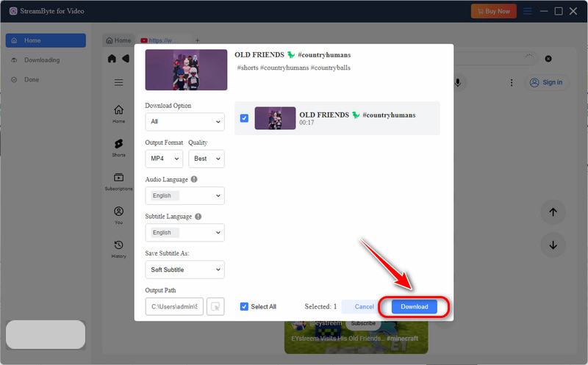
Task: Open the YouTube You page icon
Action: [118, 215]
